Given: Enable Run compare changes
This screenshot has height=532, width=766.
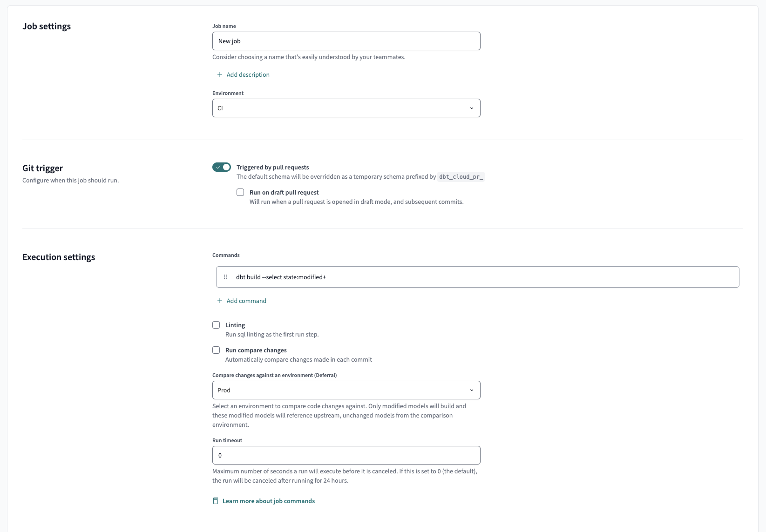Looking at the screenshot, I should point(216,350).
